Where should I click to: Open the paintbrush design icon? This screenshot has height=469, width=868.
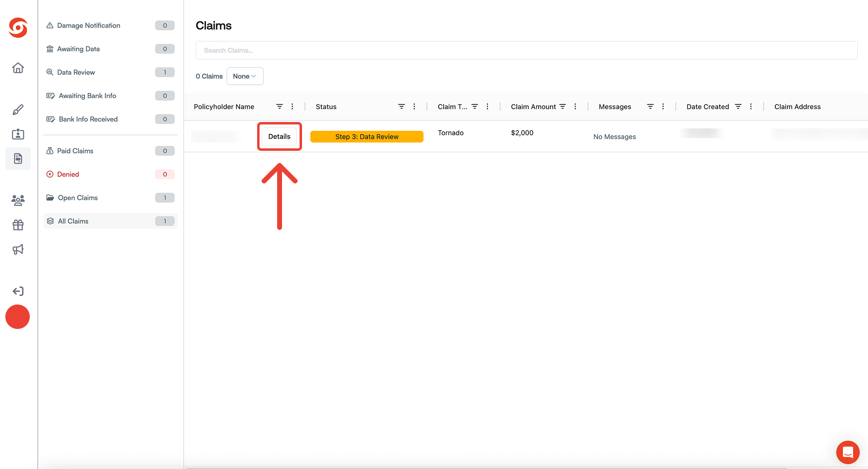click(x=18, y=110)
